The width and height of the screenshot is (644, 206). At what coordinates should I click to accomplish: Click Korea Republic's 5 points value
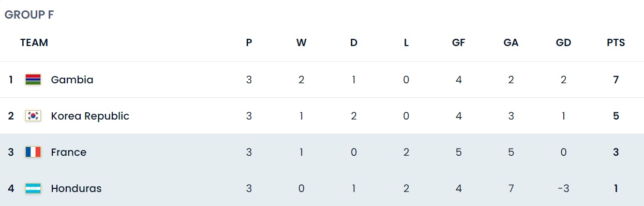(616, 116)
